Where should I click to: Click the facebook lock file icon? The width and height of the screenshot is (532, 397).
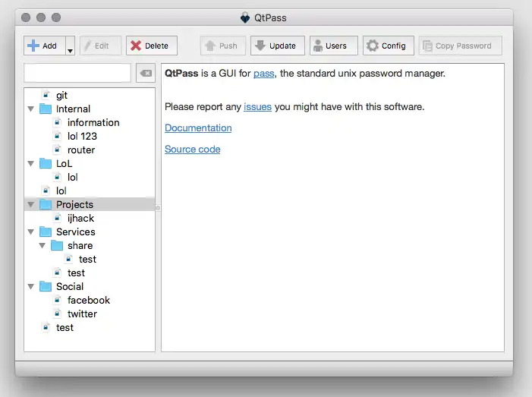(x=58, y=300)
